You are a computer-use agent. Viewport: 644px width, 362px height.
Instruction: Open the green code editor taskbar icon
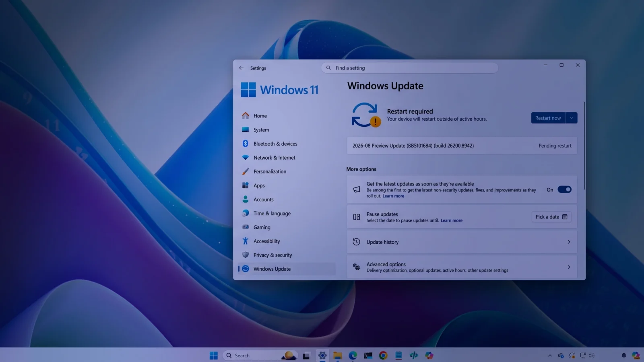tap(414, 356)
